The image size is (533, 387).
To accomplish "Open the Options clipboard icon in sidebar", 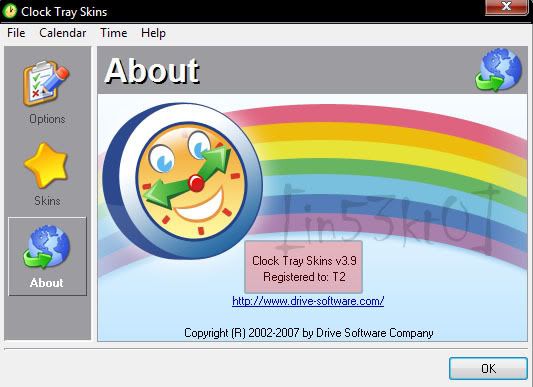I will point(46,83).
